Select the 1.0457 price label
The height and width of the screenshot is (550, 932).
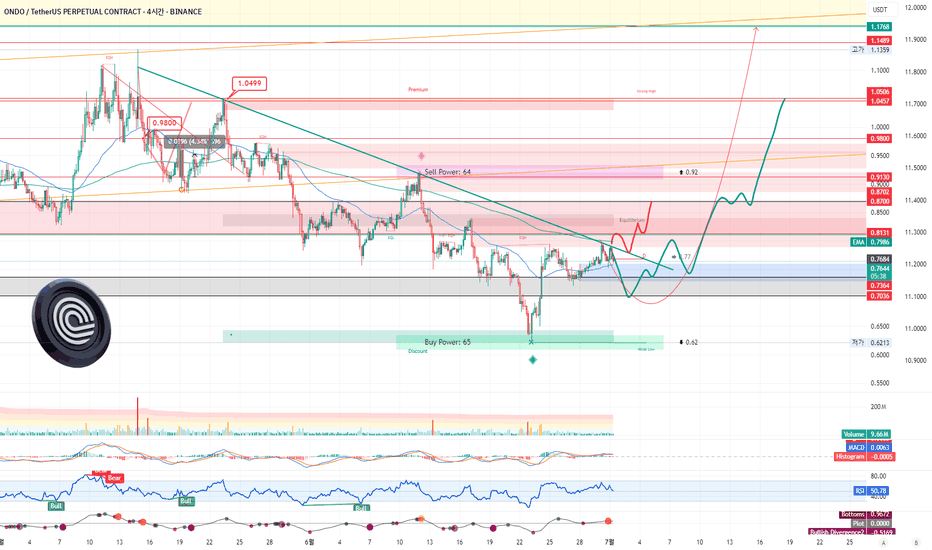pos(880,101)
